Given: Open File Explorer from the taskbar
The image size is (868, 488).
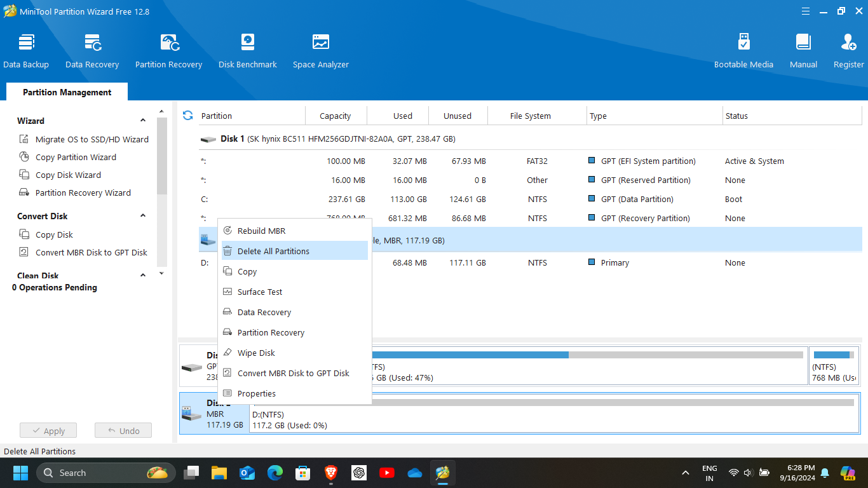Looking at the screenshot, I should [219, 473].
